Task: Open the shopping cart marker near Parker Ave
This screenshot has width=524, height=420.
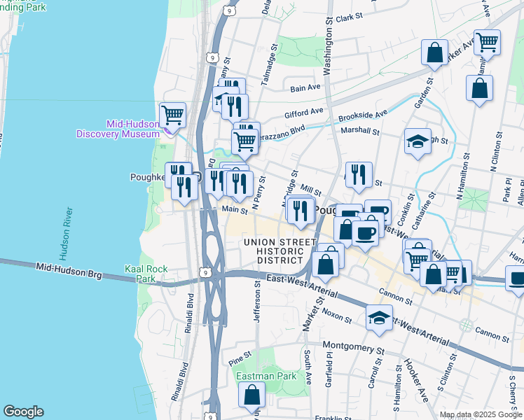Action: click(x=488, y=43)
